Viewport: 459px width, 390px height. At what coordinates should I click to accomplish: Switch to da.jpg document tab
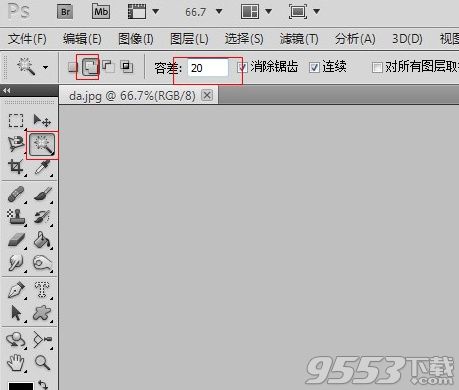click(x=132, y=96)
